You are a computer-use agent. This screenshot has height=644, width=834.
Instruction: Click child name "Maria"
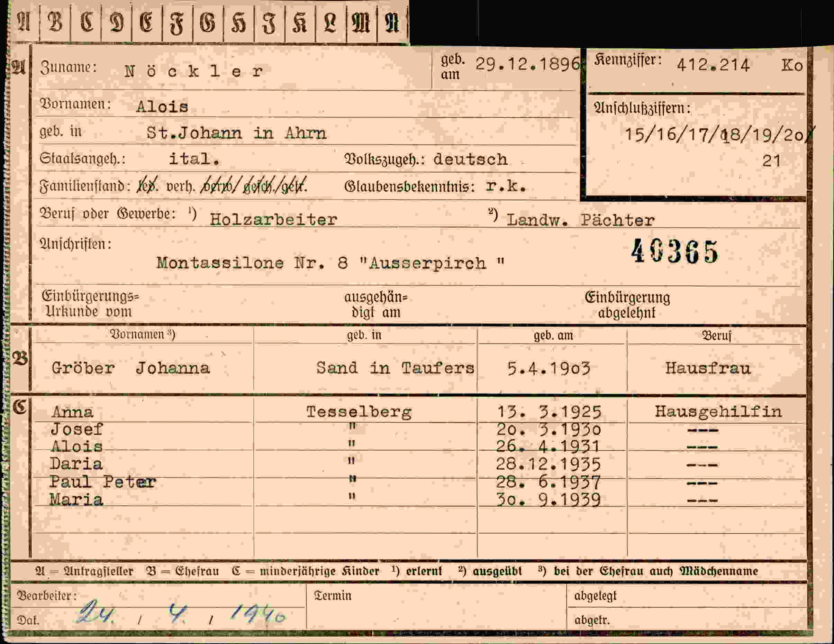tap(76, 500)
